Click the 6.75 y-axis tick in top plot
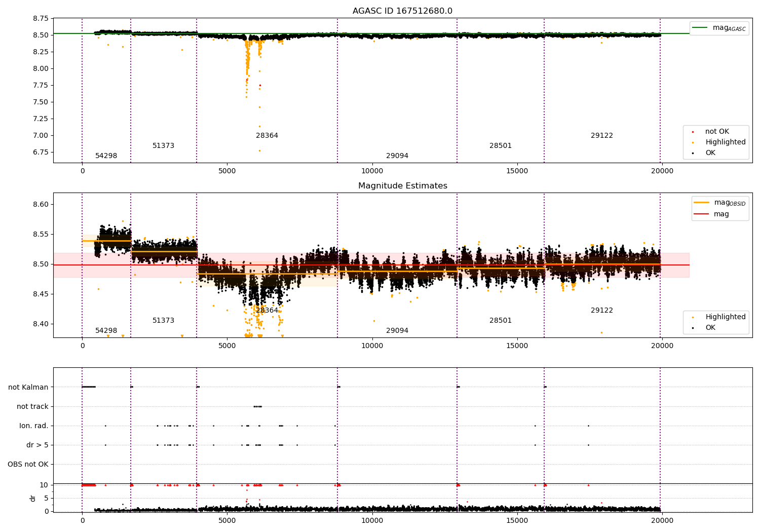Image resolution: width=760 pixels, height=532 pixels. click(40, 153)
